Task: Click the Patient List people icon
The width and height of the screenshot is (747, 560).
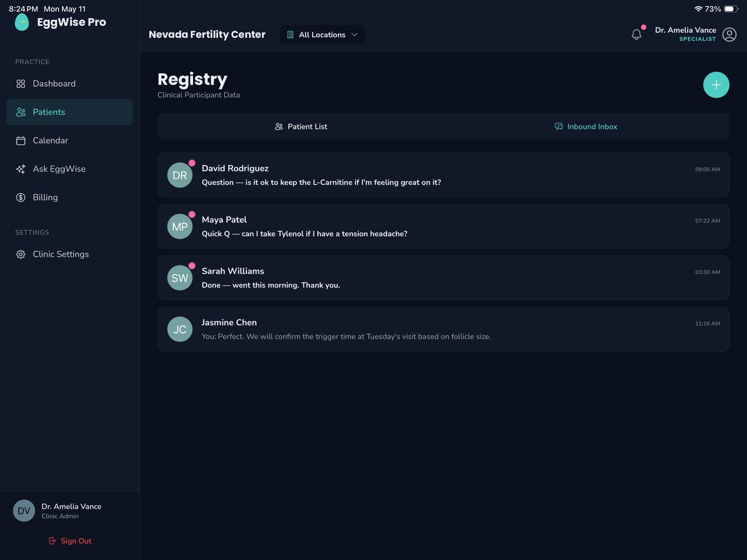Action: point(279,127)
